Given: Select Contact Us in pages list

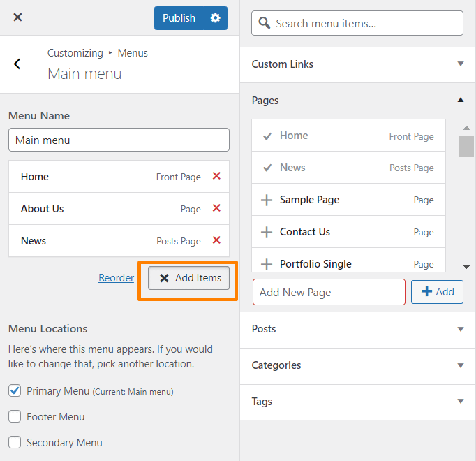Looking at the screenshot, I should pyautogui.click(x=348, y=232).
